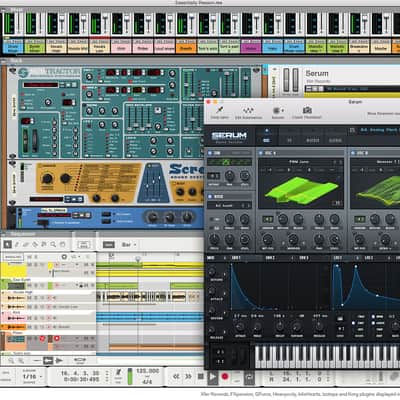Click the blue clip in the Kick lane
Screen dimensions: 400x400
tap(150, 317)
